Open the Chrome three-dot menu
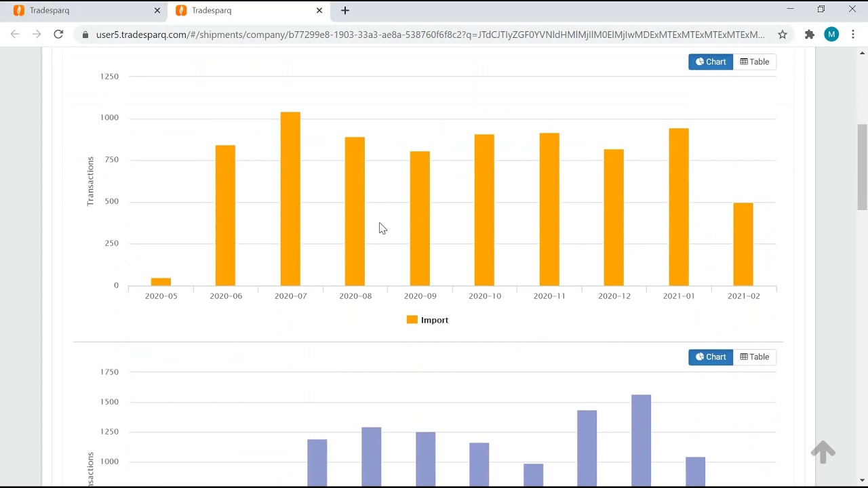 [853, 35]
